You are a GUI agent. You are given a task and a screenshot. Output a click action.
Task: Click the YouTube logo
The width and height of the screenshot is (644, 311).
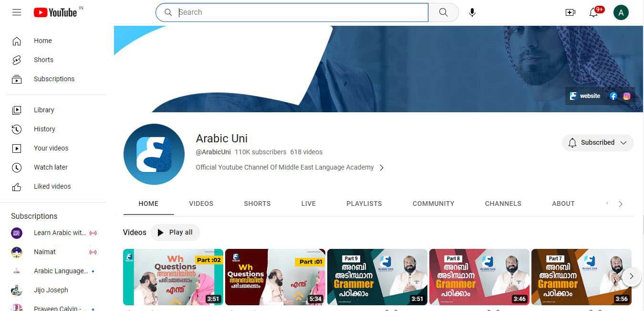pos(54,12)
